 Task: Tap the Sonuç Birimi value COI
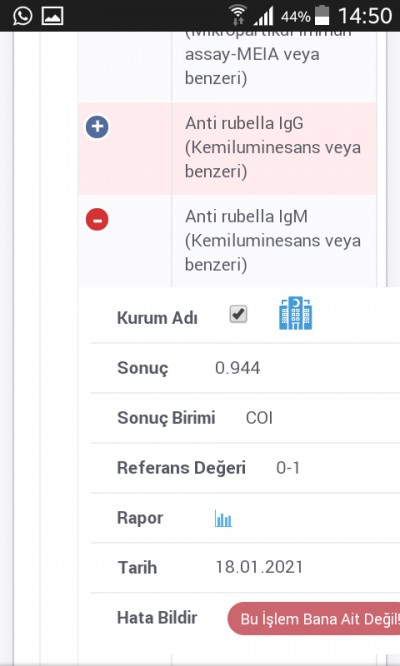click(x=259, y=418)
